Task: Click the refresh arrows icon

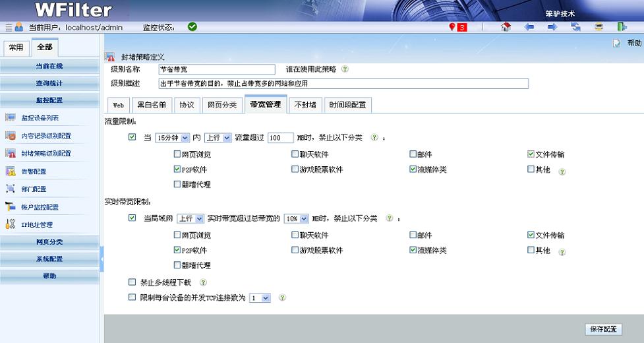Action: click(x=575, y=27)
